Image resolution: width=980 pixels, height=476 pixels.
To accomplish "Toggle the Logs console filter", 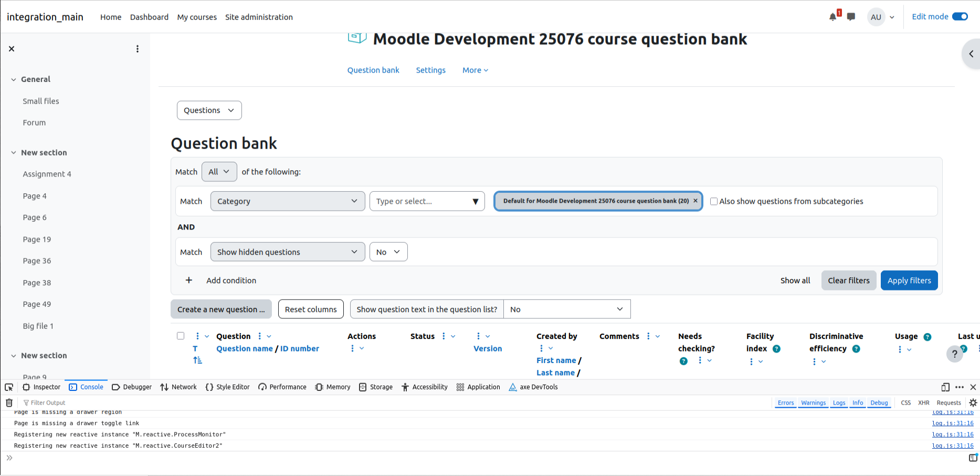I will pyautogui.click(x=839, y=403).
